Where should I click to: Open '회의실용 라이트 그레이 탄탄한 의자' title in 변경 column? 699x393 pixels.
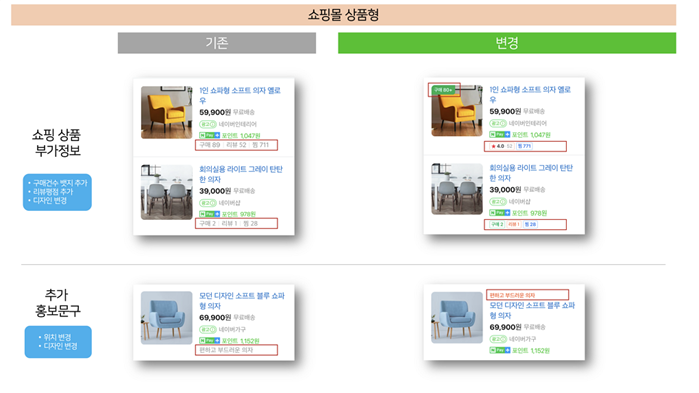[531, 173]
